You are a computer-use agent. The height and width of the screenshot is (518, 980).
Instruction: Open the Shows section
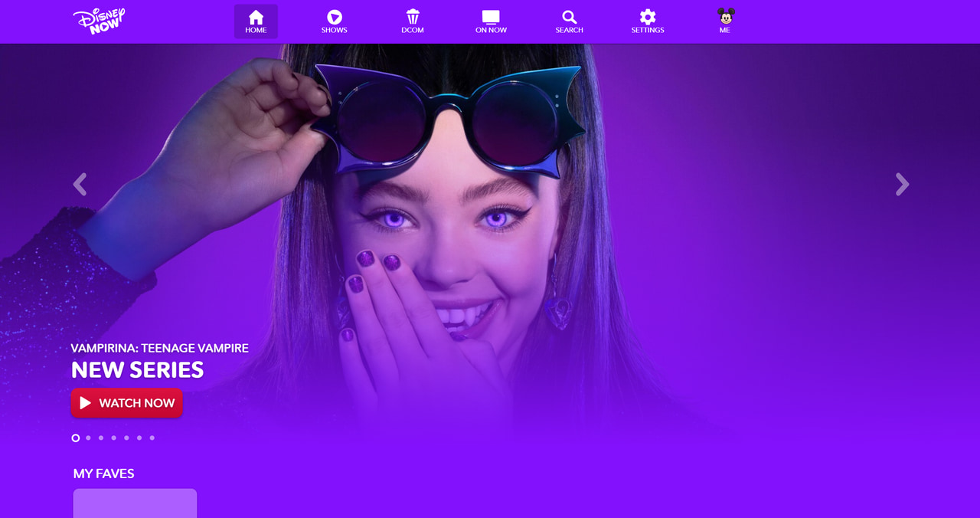[335, 21]
